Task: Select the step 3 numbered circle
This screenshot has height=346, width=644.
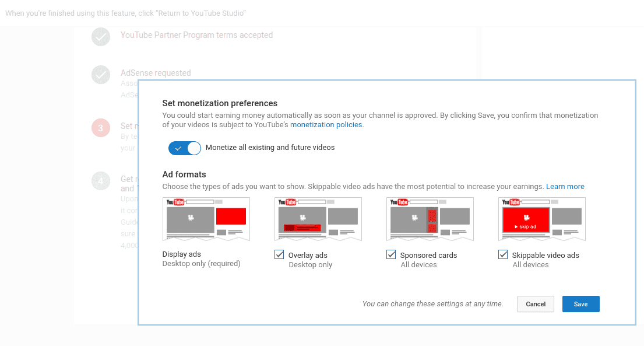Action: (x=101, y=127)
